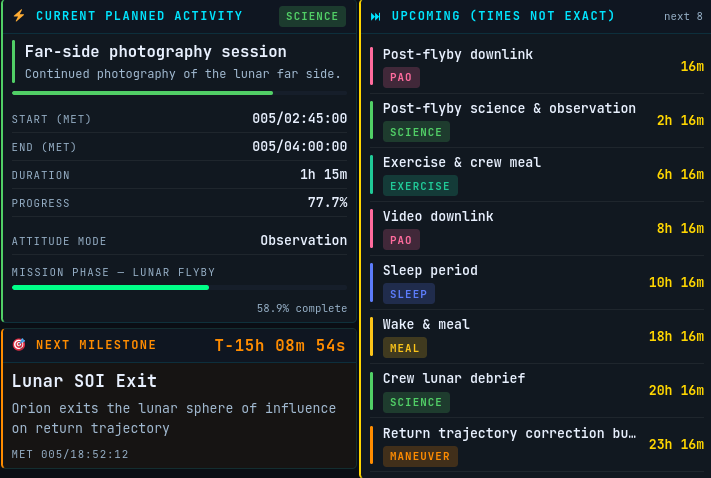Click the start MET value 005/02:45:00
This screenshot has height=478, width=711.
[299, 119]
